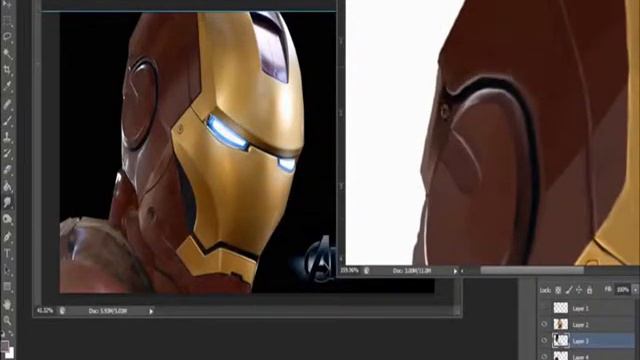Select the Paint Bucket tool
Viewport: 640px width, 360px height.
[7, 187]
